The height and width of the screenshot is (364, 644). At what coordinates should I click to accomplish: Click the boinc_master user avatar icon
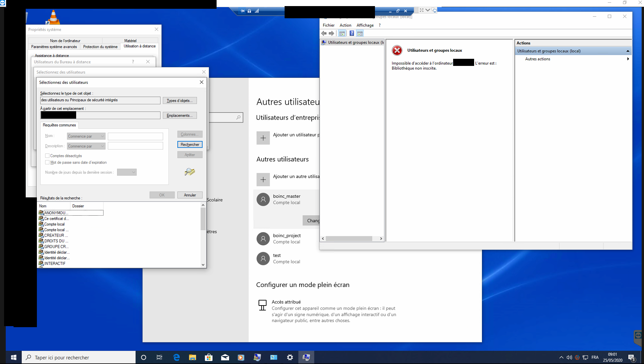(263, 199)
